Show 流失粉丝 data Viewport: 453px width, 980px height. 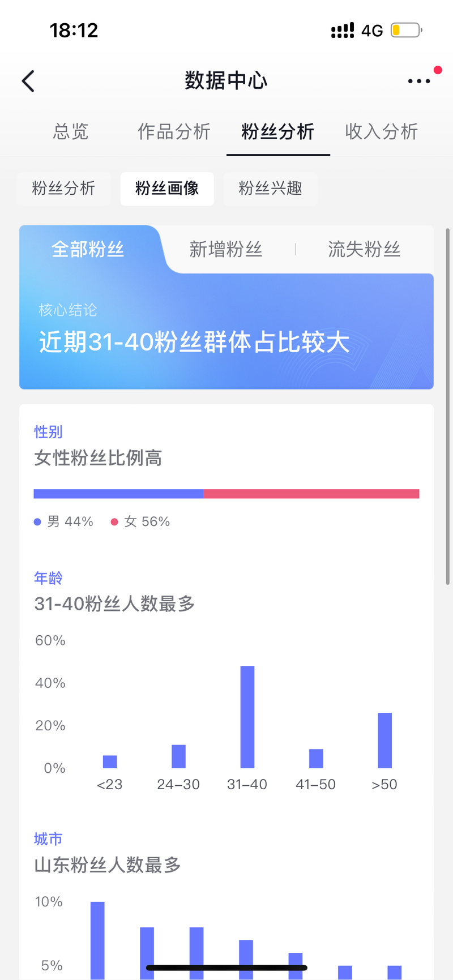[364, 249]
